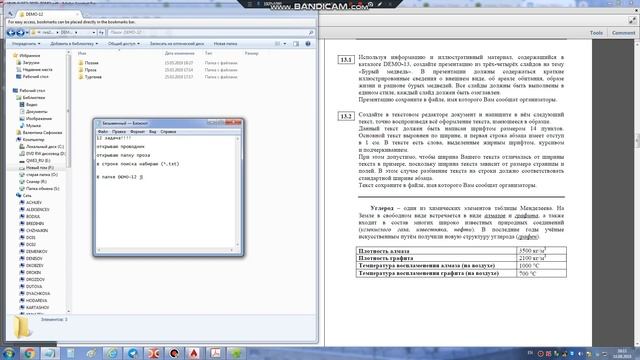Open the Bandicam recorder taskbar icon
Screen dimensions: 640x360
click(174, 353)
